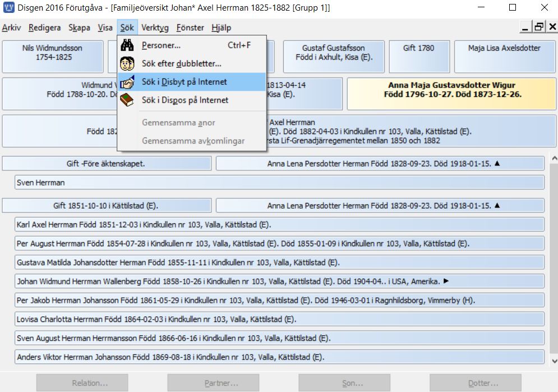This screenshot has width=558, height=392.
Task: Select Anna Maja Gustavsdotter Wigur box
Action: pyautogui.click(x=452, y=94)
